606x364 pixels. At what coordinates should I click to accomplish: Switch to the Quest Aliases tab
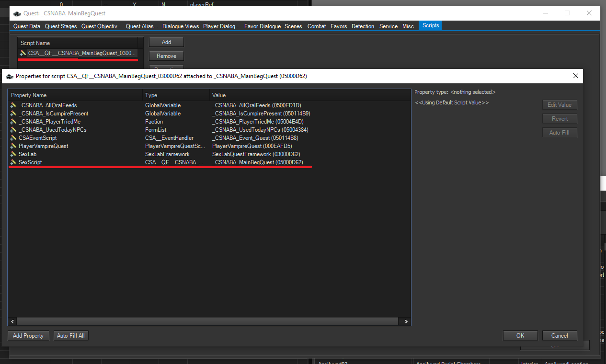tap(142, 26)
